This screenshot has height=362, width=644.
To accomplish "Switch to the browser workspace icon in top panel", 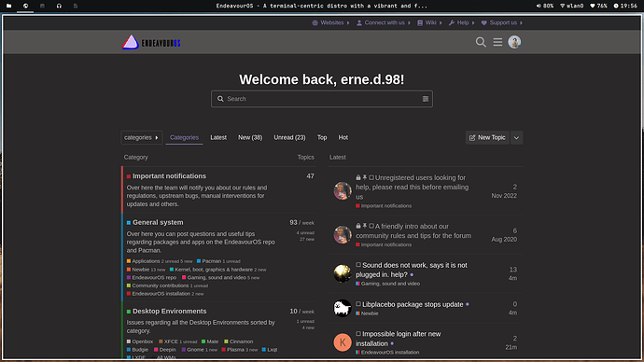I will [25, 6].
